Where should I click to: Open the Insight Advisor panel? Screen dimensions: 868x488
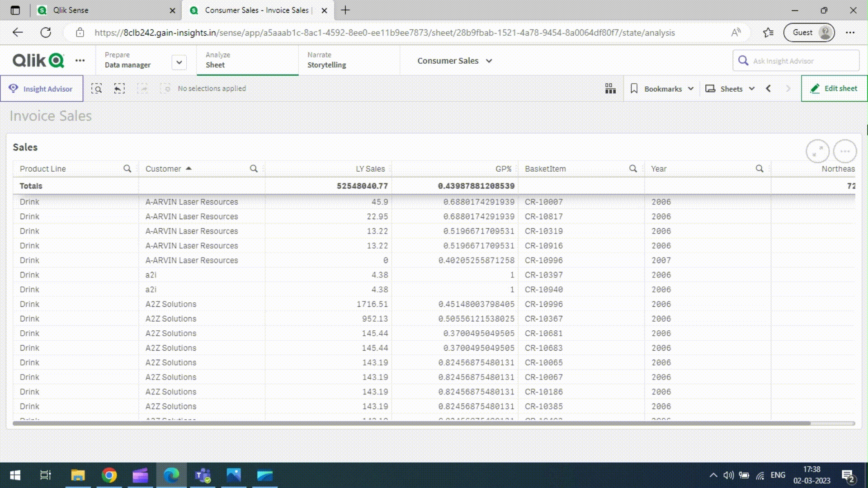click(x=42, y=89)
